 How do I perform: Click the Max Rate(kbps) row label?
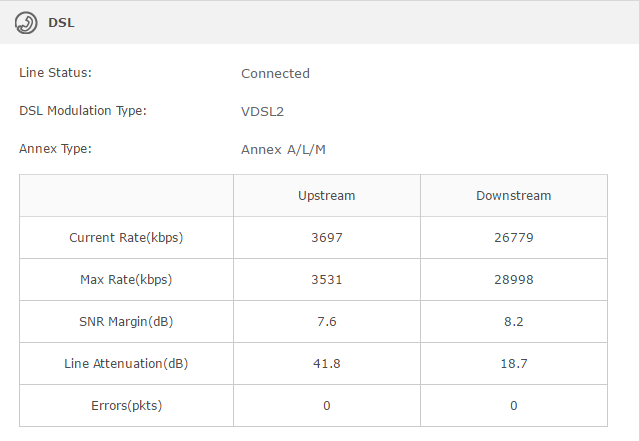[126, 280]
